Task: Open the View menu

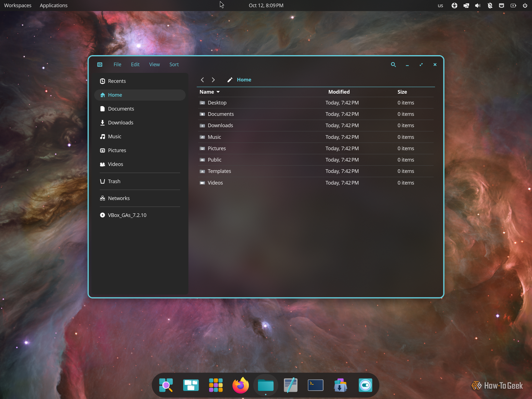Action: (154, 65)
